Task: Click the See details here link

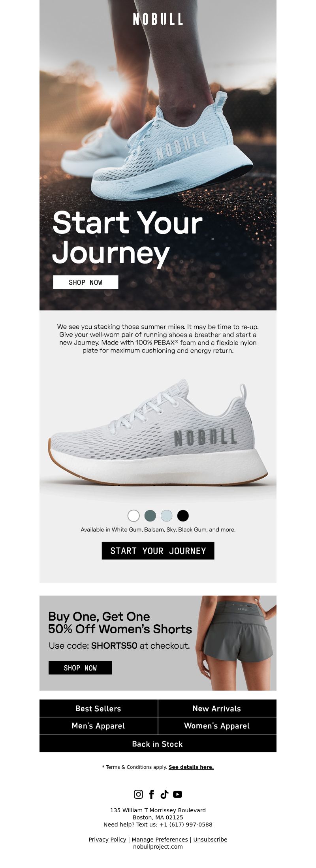Action: click(x=191, y=767)
